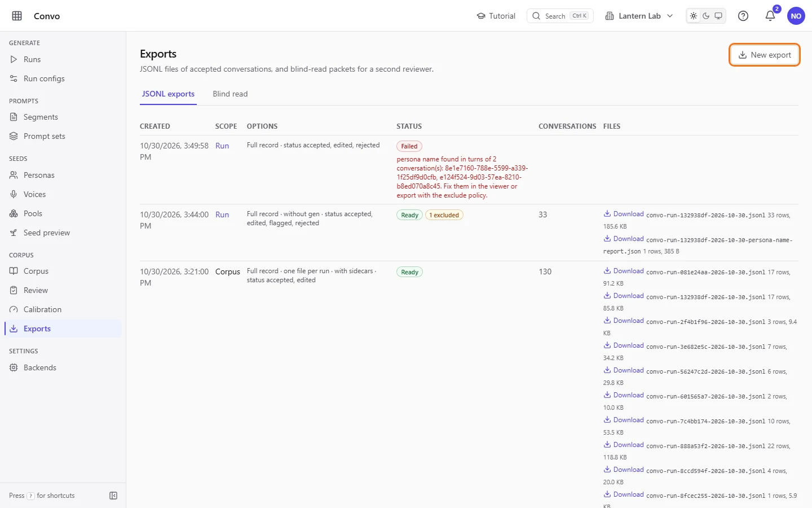
Task: Expand the Lantern Lab workspace dropdown
Action: click(639, 16)
